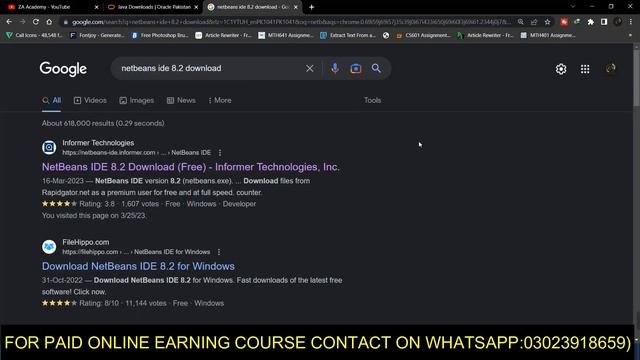Open more options for FileHippo result
The width and height of the screenshot is (640, 360).
click(219, 252)
